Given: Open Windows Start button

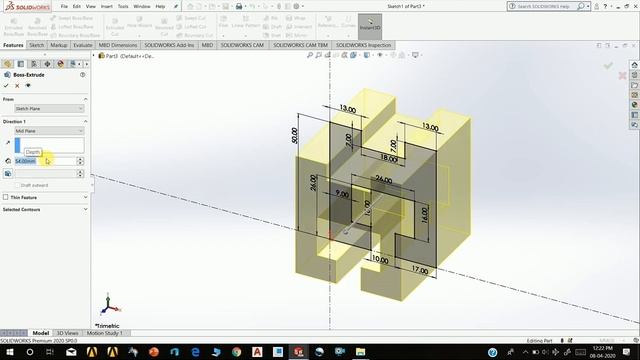Looking at the screenshot, I should 9,352.
